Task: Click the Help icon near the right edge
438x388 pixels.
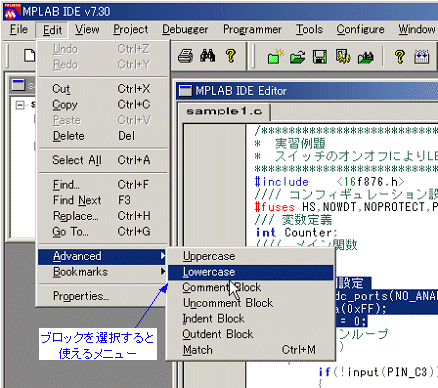Action: pyautogui.click(x=399, y=57)
